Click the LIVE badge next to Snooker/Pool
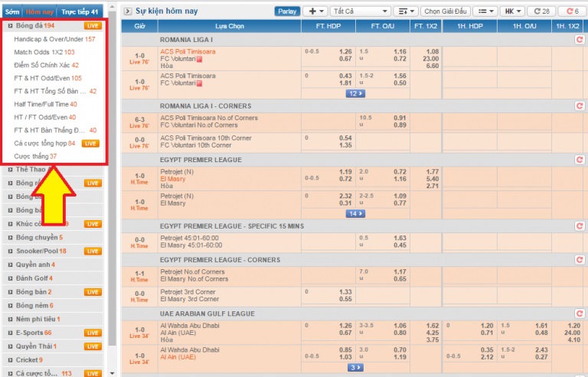The height and width of the screenshot is (377, 588). 92,251
